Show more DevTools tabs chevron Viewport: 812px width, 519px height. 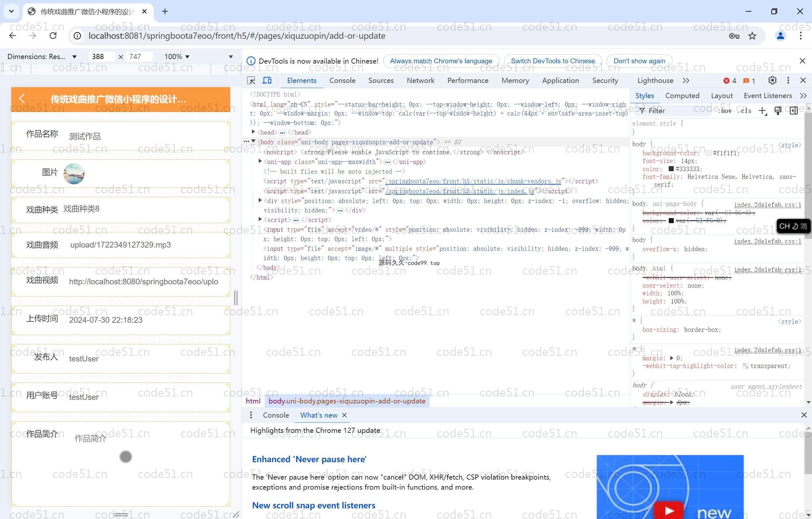tap(686, 80)
